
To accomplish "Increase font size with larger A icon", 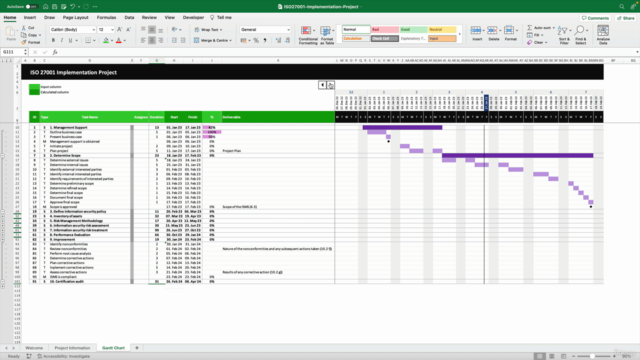I will 120,29.
